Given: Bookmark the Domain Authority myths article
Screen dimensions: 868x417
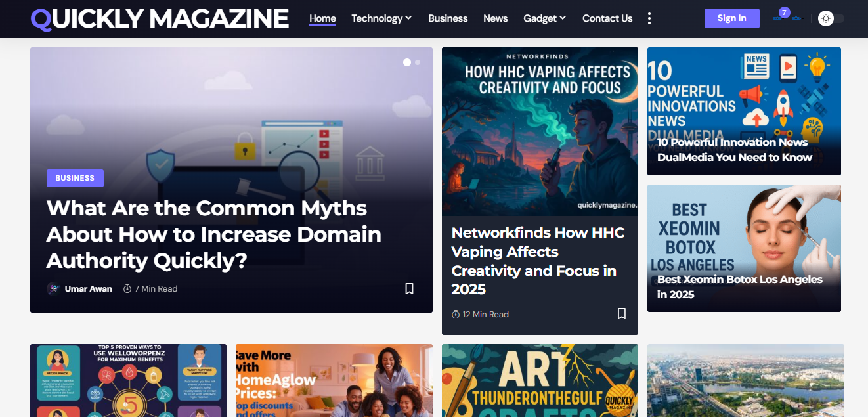Looking at the screenshot, I should (409, 288).
